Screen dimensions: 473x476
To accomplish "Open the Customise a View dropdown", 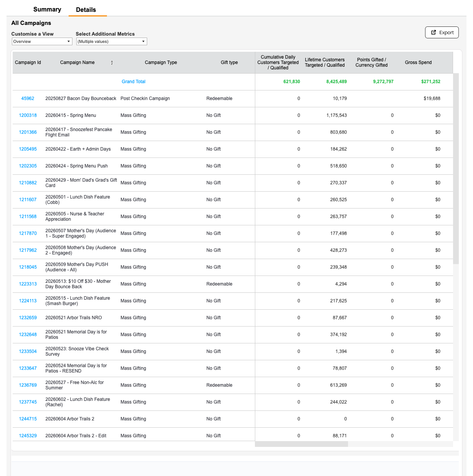I will [x=42, y=41].
